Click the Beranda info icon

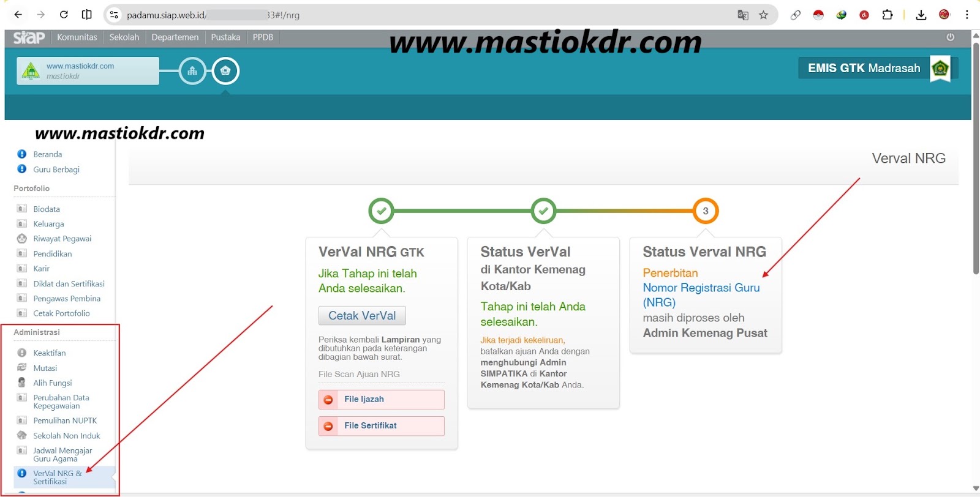click(x=22, y=154)
